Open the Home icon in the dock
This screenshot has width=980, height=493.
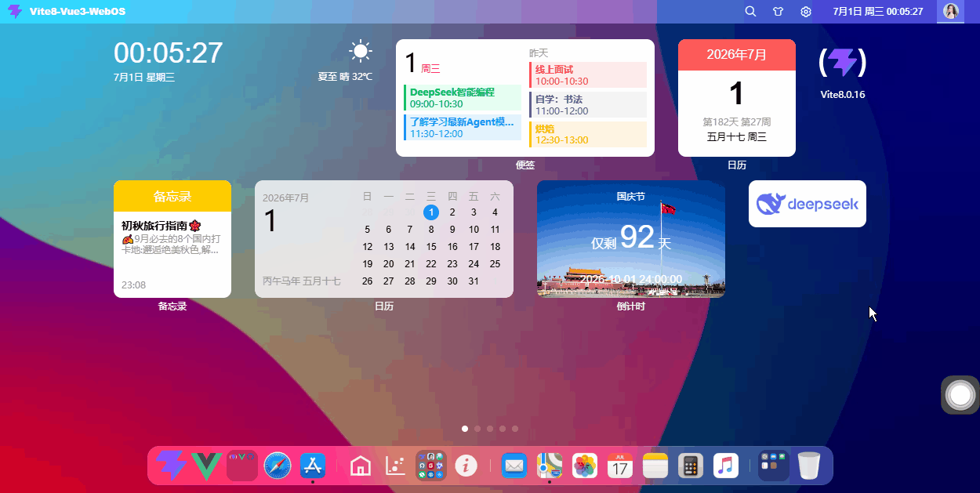click(361, 466)
